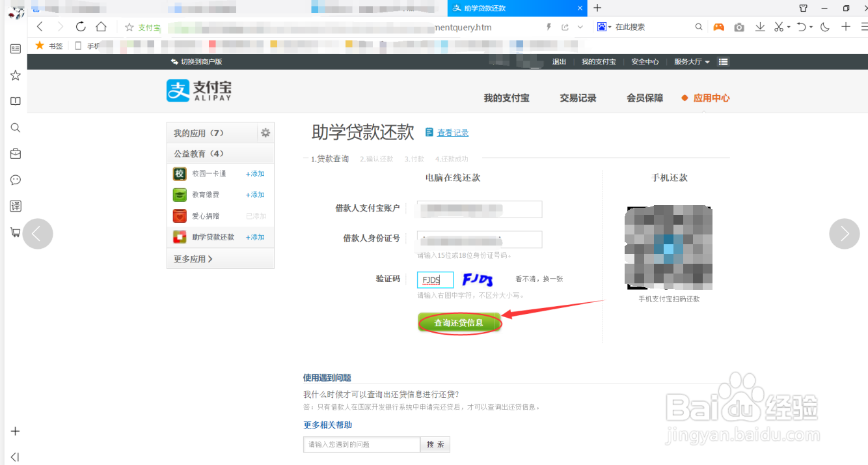Open the 安全中心 link
This screenshot has height=465, width=868.
(x=645, y=62)
